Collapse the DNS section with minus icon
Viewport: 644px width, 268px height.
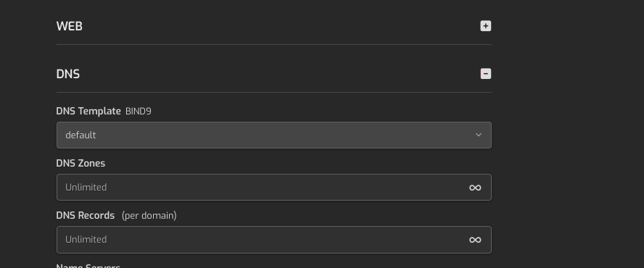(485, 74)
